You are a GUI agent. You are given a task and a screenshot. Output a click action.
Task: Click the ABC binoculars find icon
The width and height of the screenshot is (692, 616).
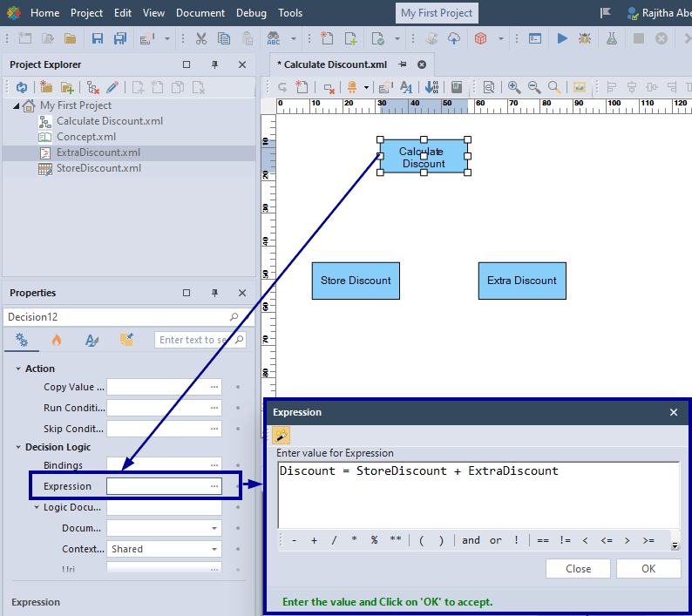(x=274, y=39)
